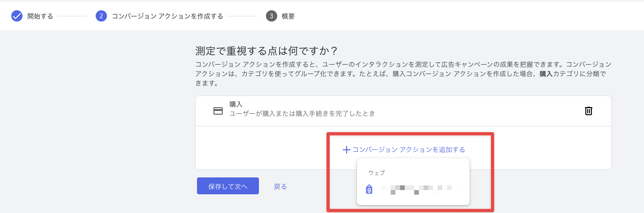Click the bold 購入 word in the intro paragraph

(x=546, y=74)
